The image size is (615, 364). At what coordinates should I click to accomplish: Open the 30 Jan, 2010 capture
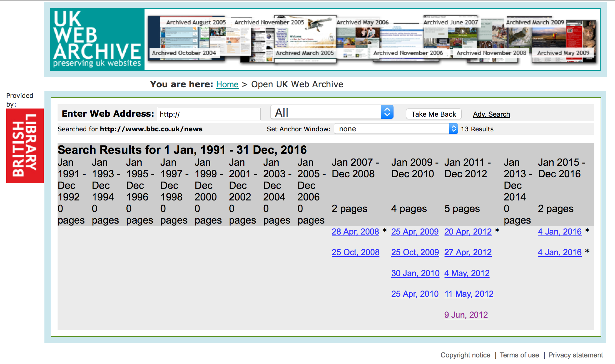tap(415, 273)
